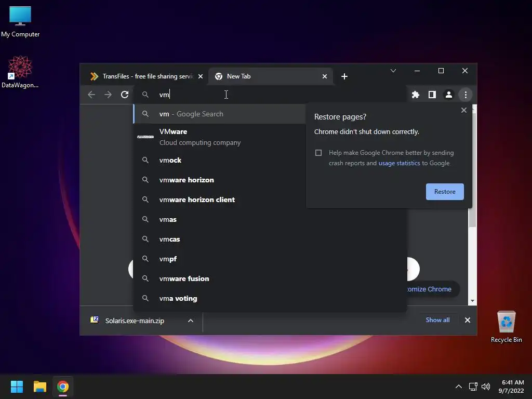Select the 'vm - Google Search' suggestion

coord(220,114)
